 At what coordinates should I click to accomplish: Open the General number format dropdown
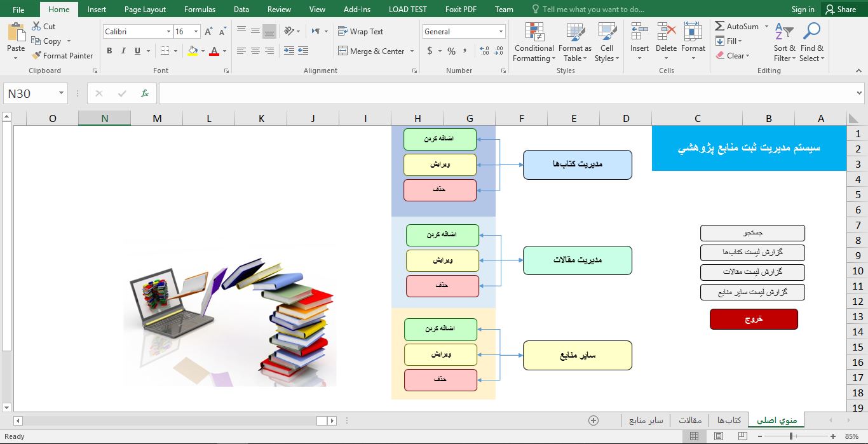click(501, 32)
